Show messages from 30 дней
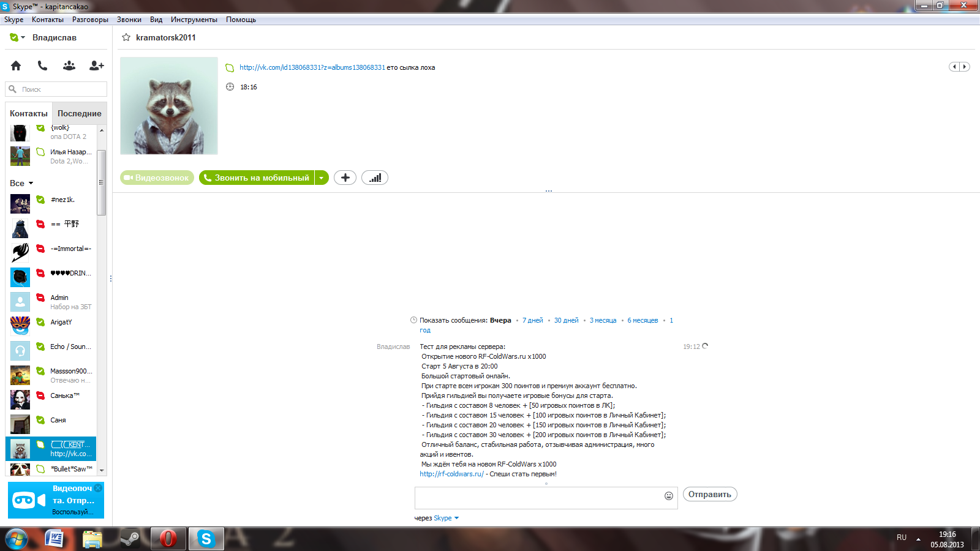The height and width of the screenshot is (551, 980). pos(567,320)
